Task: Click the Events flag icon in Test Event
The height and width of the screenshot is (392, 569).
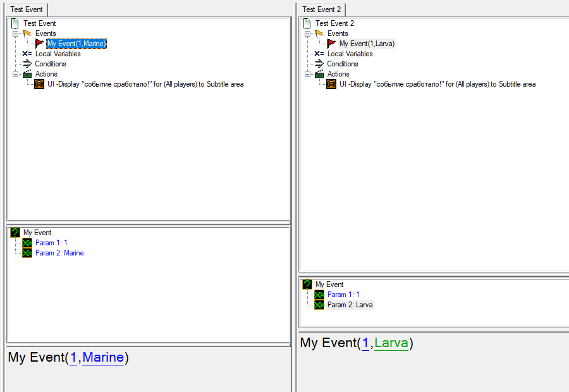Action: (x=27, y=34)
